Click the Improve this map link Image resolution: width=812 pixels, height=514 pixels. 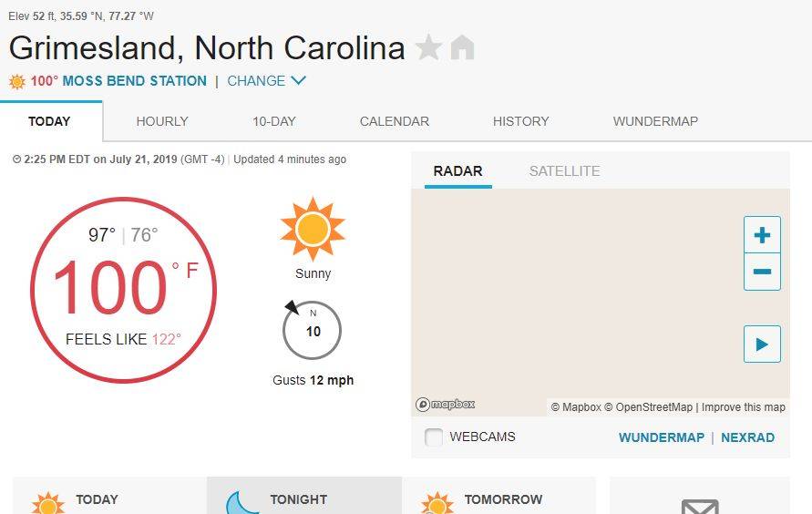tap(743, 407)
